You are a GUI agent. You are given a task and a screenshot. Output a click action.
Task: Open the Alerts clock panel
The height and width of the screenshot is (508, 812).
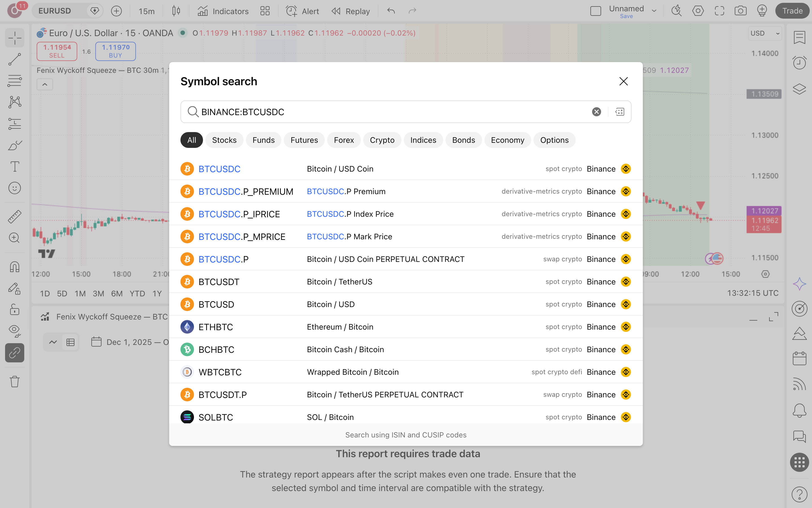(x=799, y=62)
